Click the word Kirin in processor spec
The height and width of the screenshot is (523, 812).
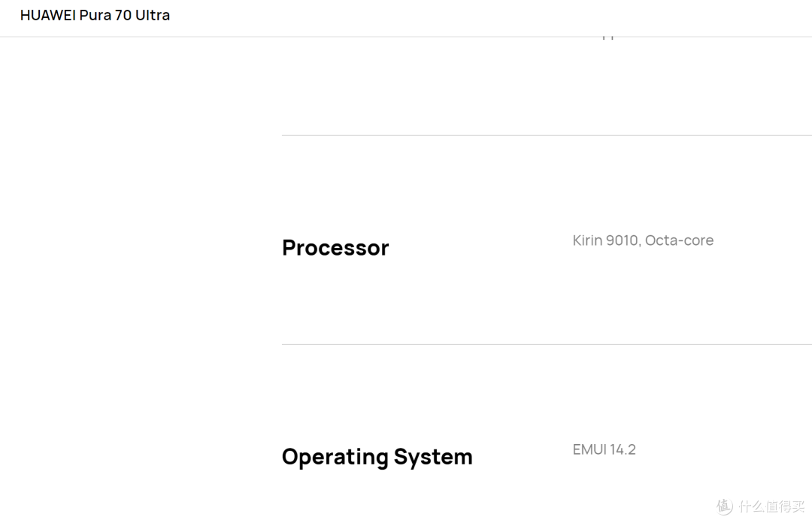point(587,240)
